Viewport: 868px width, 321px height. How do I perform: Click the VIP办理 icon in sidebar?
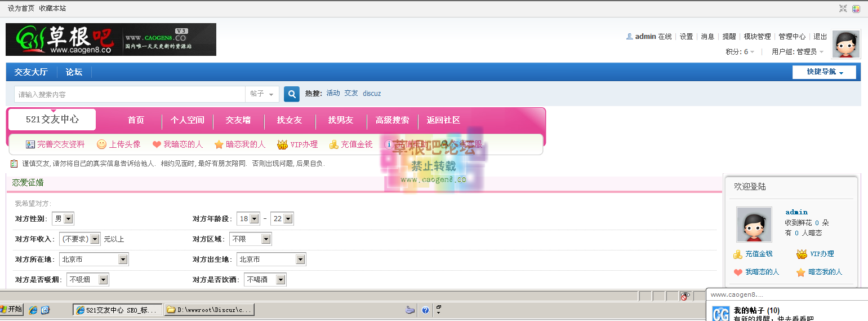point(802,254)
